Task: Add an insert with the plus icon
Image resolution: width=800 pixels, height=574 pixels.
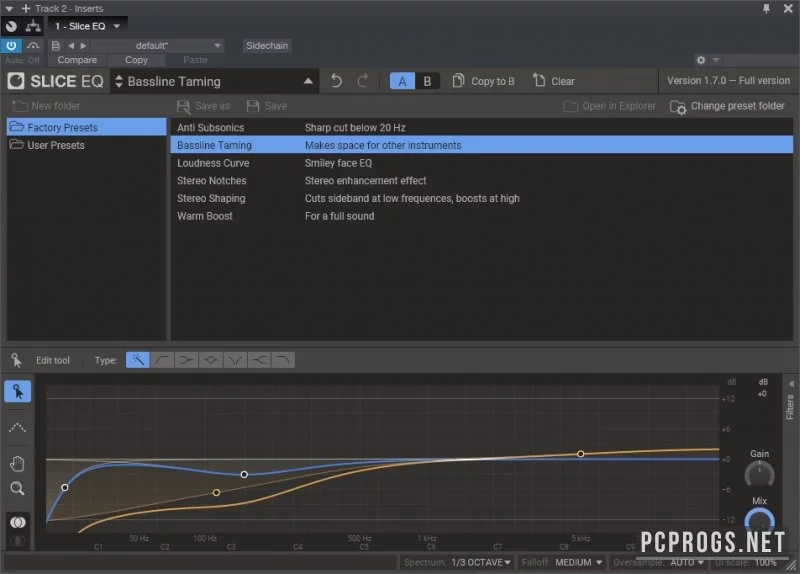Action: pos(26,9)
